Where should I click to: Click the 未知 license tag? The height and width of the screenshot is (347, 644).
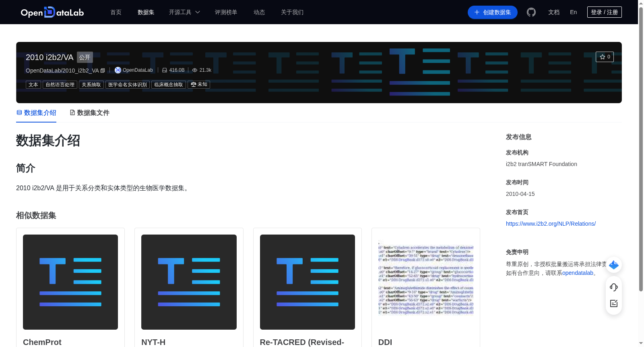[x=199, y=85]
